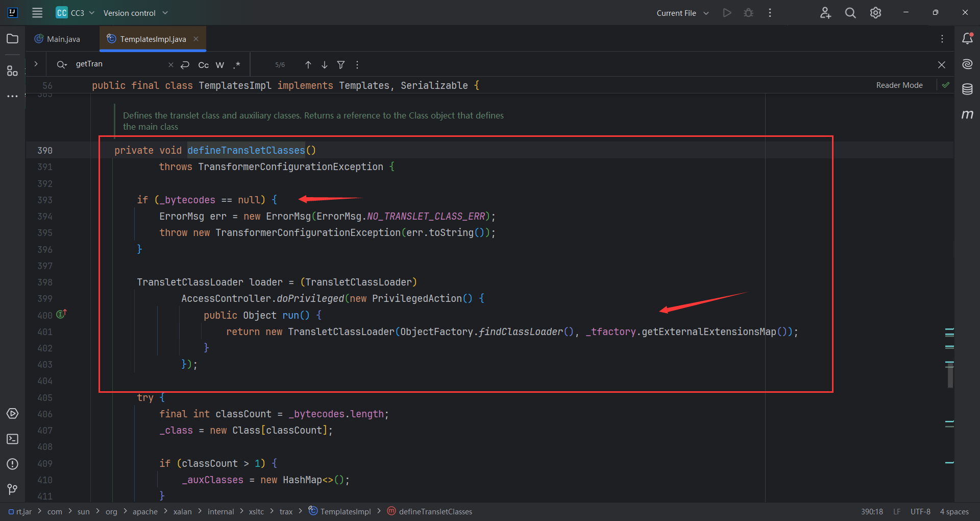The image size is (980, 521).
Task: Click internal breadcrumb
Action: coord(220,511)
